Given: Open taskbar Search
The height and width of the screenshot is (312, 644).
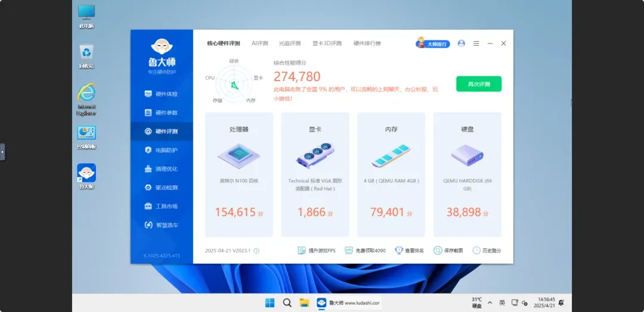Looking at the screenshot, I should point(287,303).
